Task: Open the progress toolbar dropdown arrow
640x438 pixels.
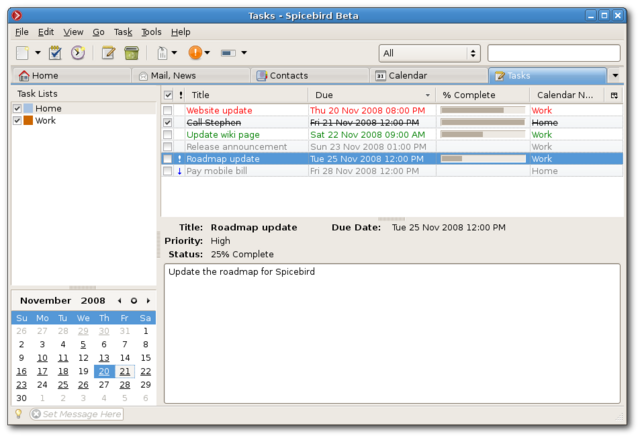Action: 244,53
